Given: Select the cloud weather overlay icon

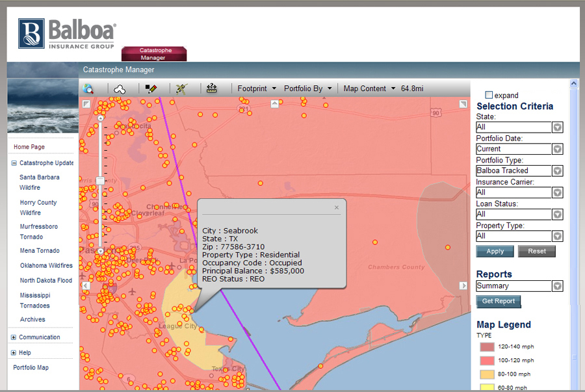Looking at the screenshot, I should (120, 89).
